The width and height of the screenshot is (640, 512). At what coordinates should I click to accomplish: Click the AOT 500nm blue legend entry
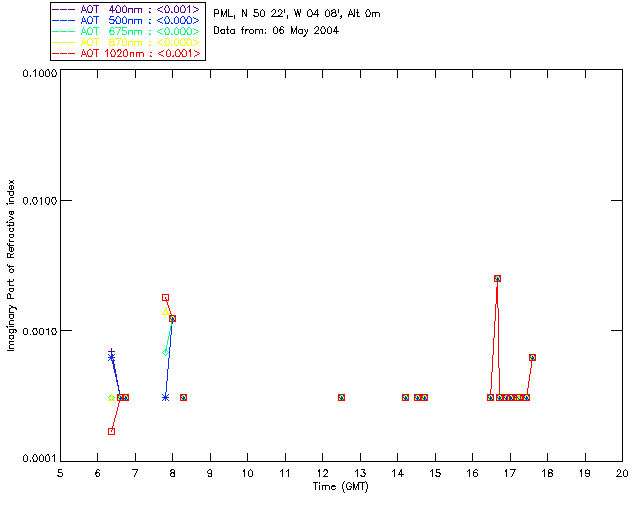[127, 20]
